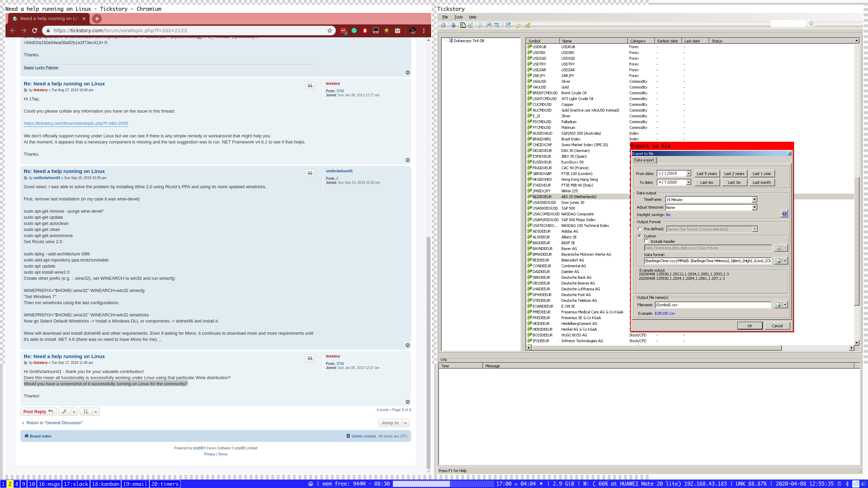Click the Delete cookies link

point(361,436)
